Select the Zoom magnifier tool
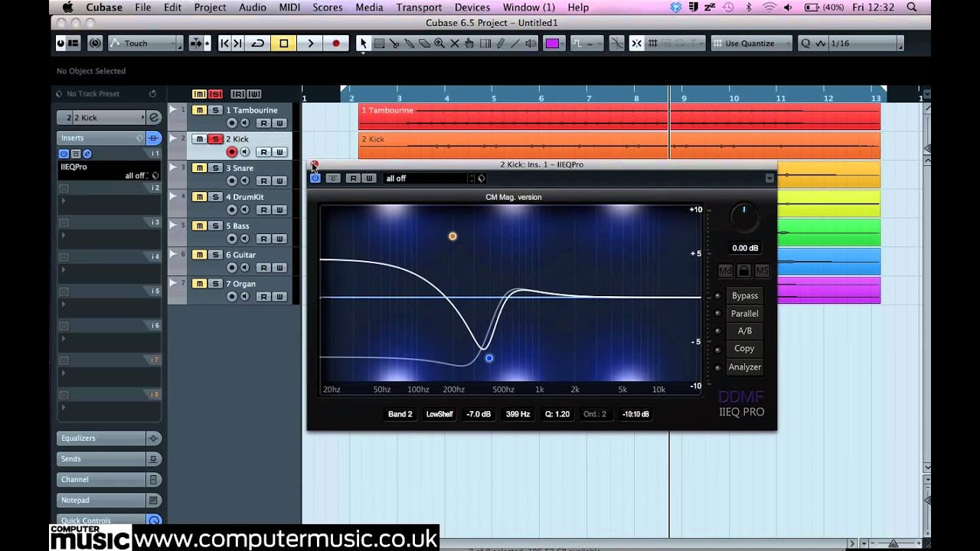980x551 pixels. (439, 44)
